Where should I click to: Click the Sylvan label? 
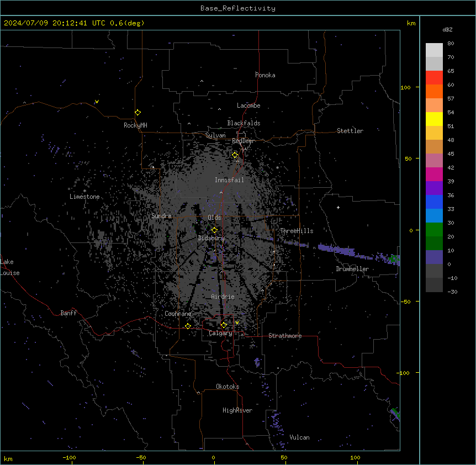tap(215, 135)
